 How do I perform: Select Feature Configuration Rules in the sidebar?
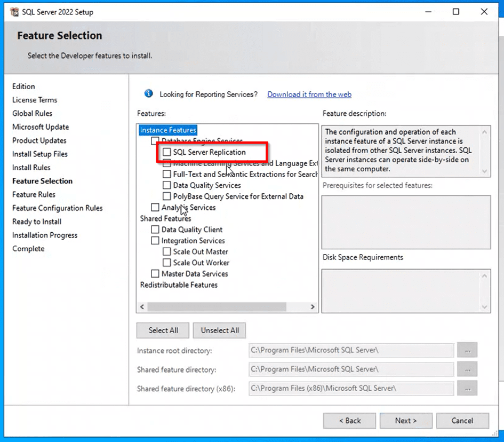pyautogui.click(x=57, y=208)
